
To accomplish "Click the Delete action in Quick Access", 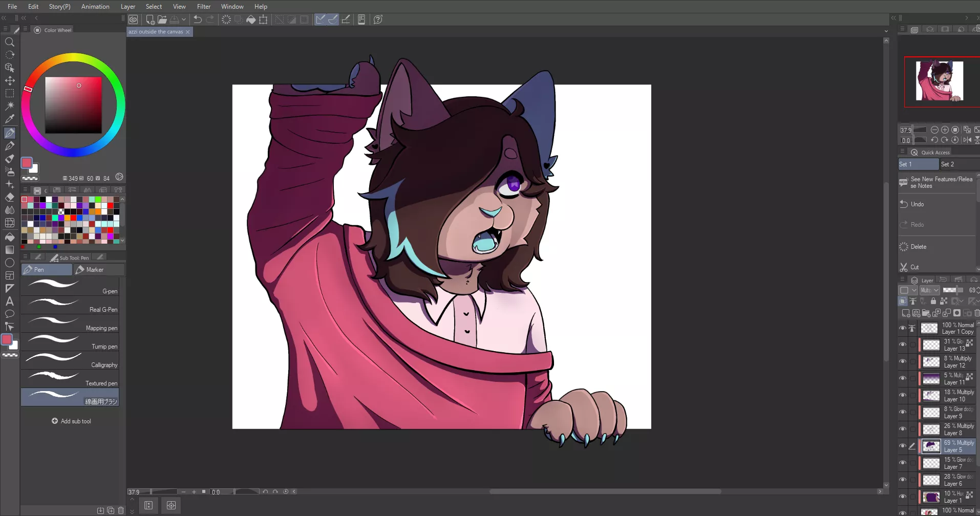I will [x=917, y=246].
